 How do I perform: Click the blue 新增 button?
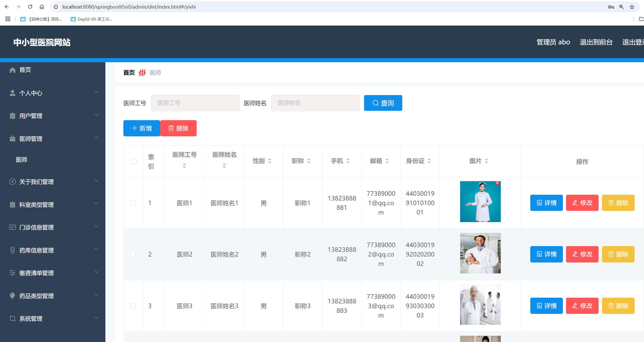[x=142, y=128]
